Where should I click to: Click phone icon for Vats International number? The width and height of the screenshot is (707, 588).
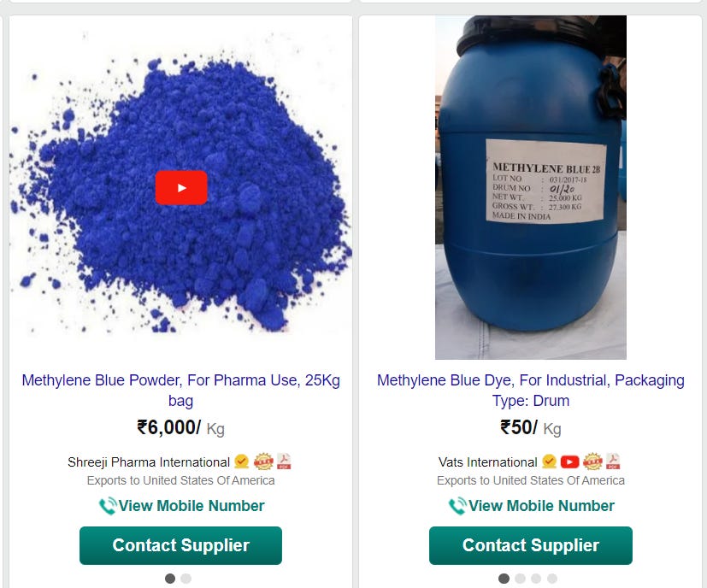point(457,506)
